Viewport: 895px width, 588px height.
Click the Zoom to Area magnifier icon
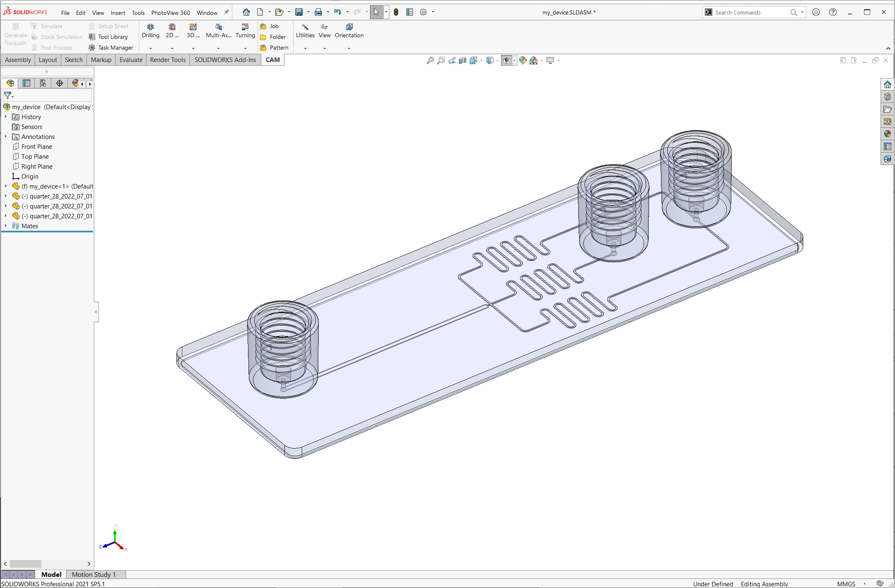tap(441, 60)
